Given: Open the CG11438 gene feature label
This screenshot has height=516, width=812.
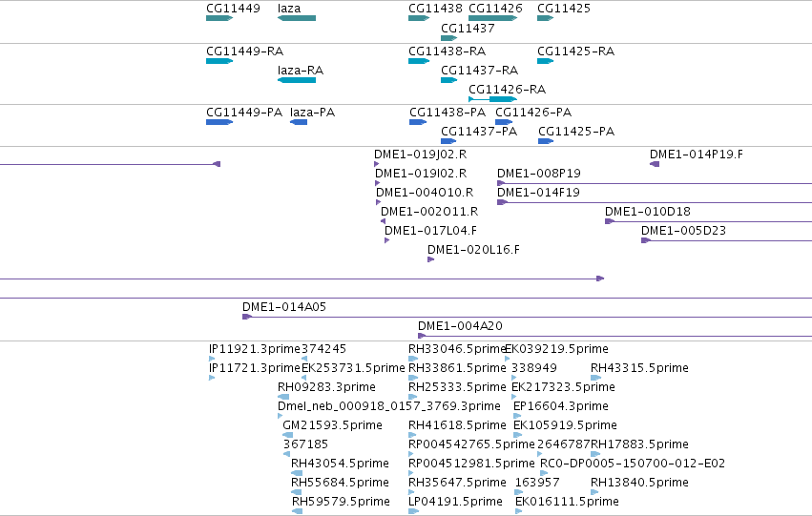Looking at the screenshot, I should [x=435, y=9].
